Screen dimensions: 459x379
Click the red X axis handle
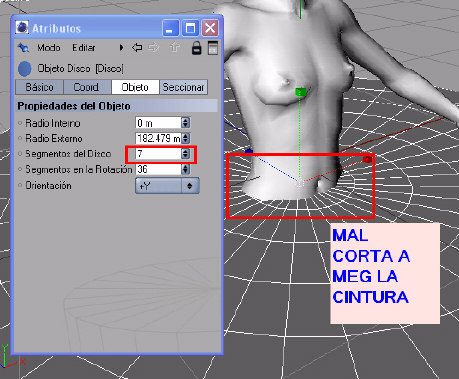click(367, 159)
